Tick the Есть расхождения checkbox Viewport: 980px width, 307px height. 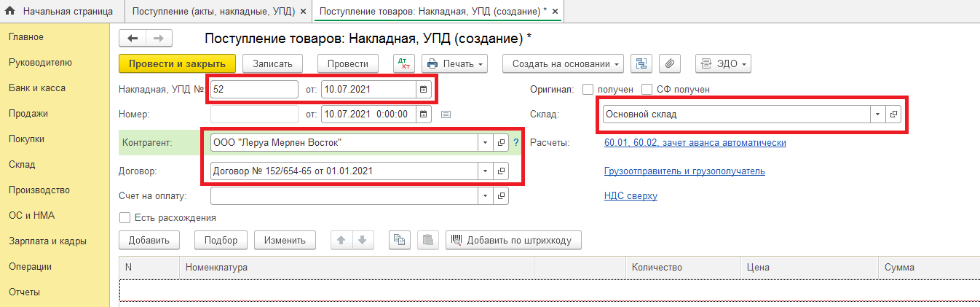[x=125, y=217]
